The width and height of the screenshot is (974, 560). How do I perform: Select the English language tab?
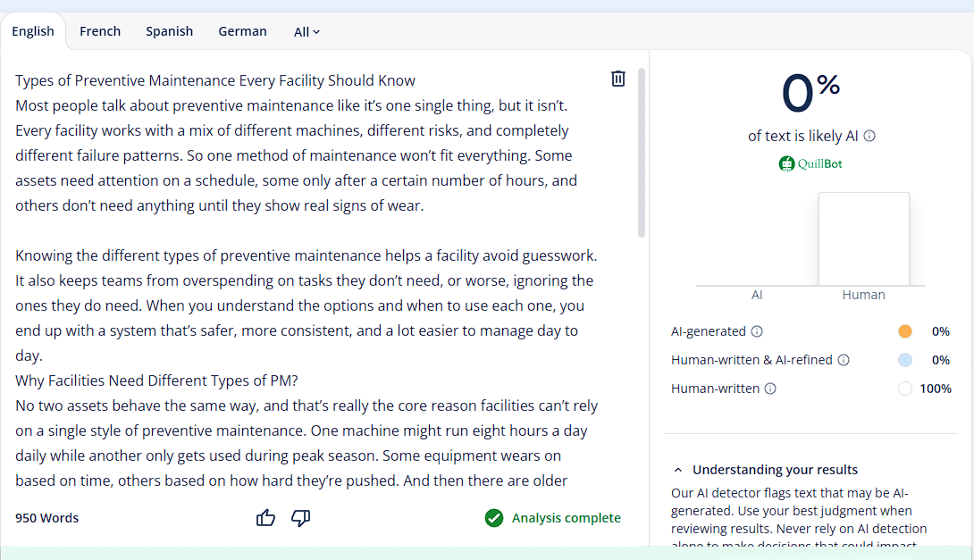click(33, 31)
